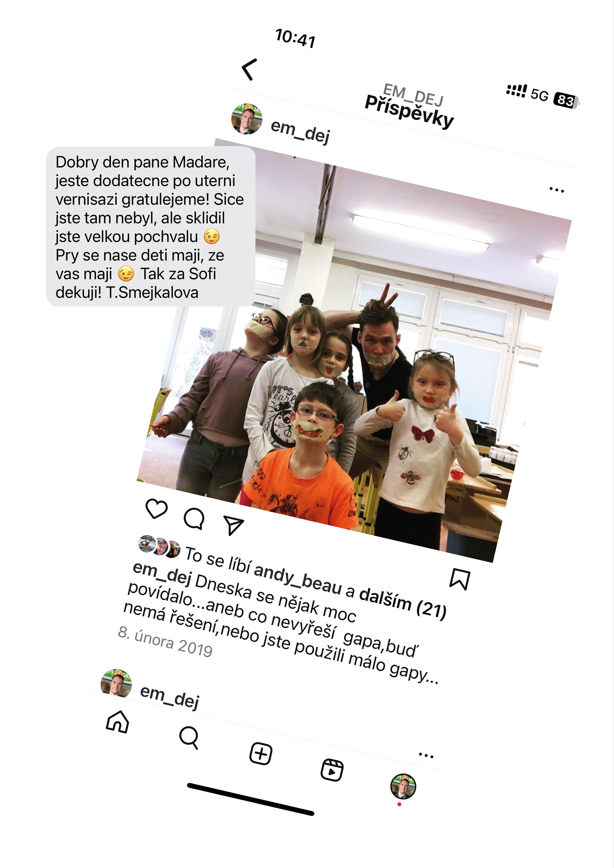Image resolution: width=614 pixels, height=868 pixels.
Task: Save post with bookmark icon
Action: pyautogui.click(x=460, y=579)
